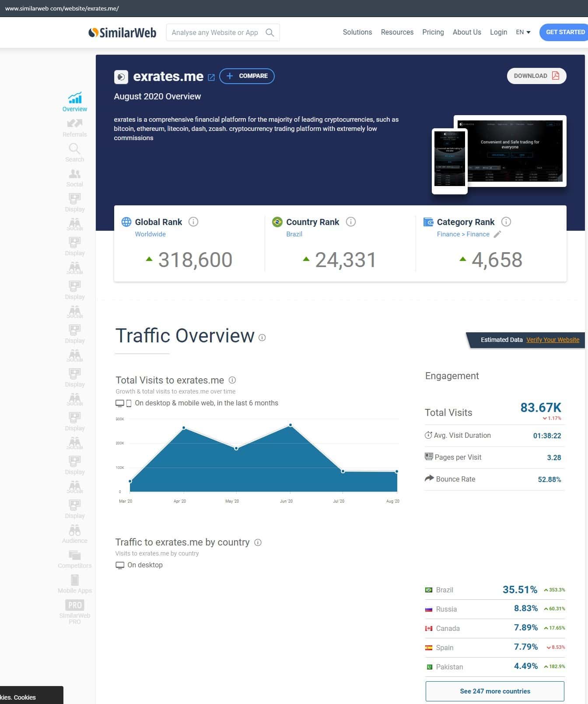Click the Canada row in country list
This screenshot has height=704, width=588.
pyautogui.click(x=495, y=628)
